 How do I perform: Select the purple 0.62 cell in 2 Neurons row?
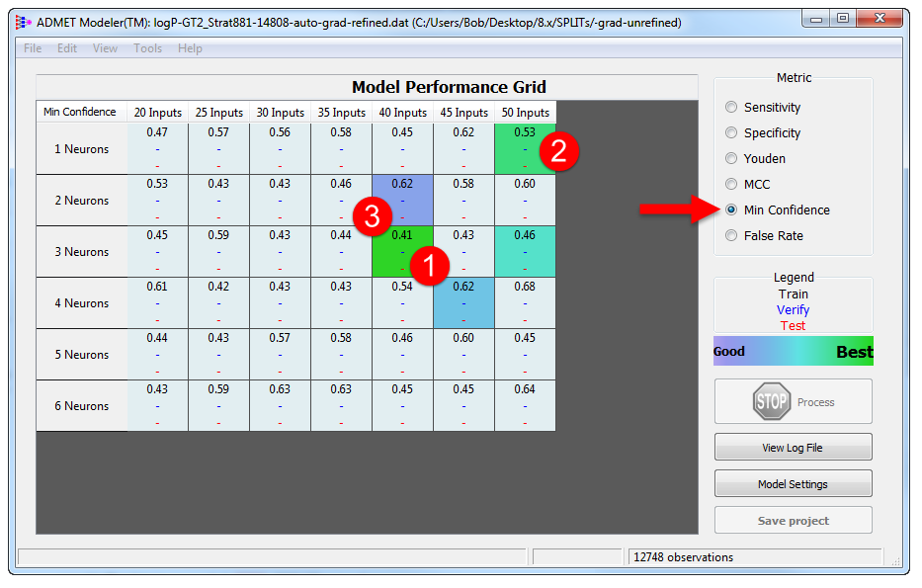[403, 200]
